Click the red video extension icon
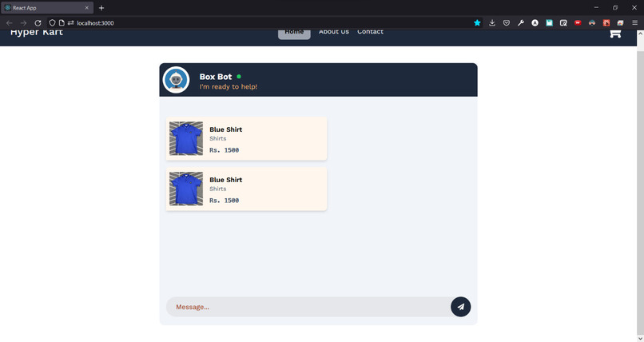 (x=578, y=23)
